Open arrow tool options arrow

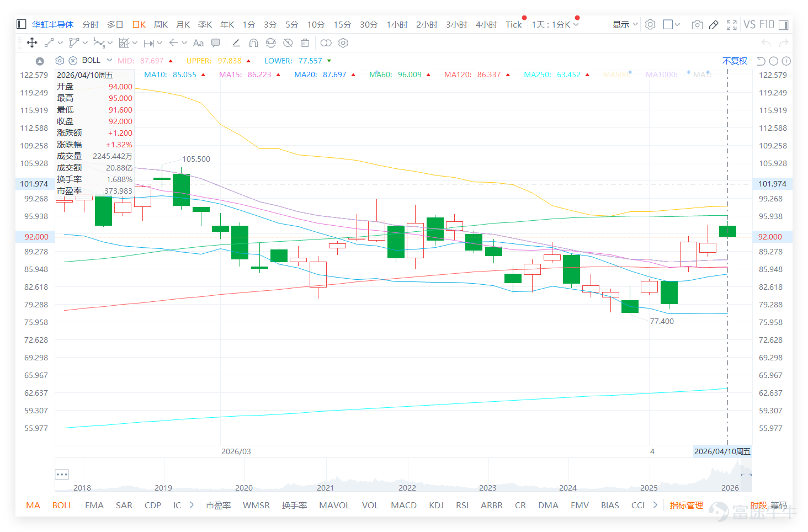click(x=184, y=43)
